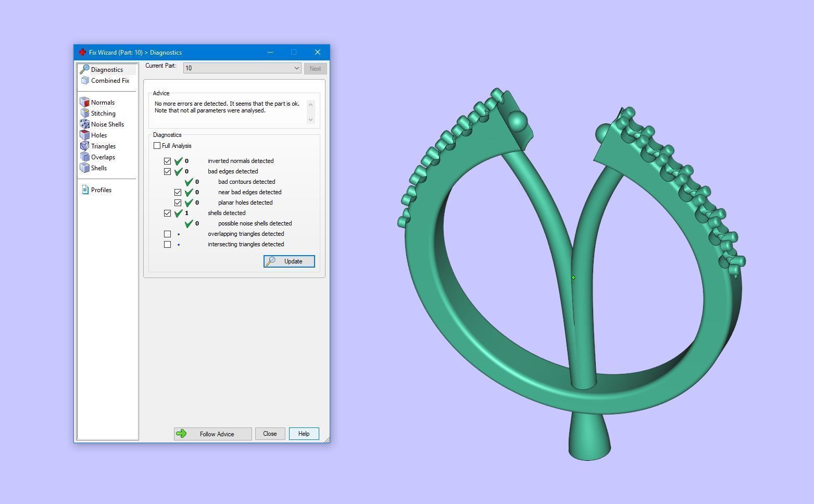
Task: Click the green arrow on Follow Advice
Action: tap(181, 434)
